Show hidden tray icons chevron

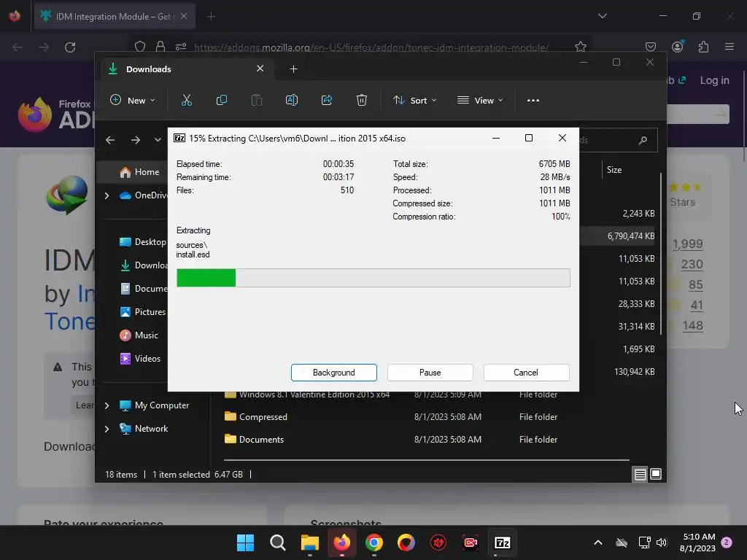(598, 542)
